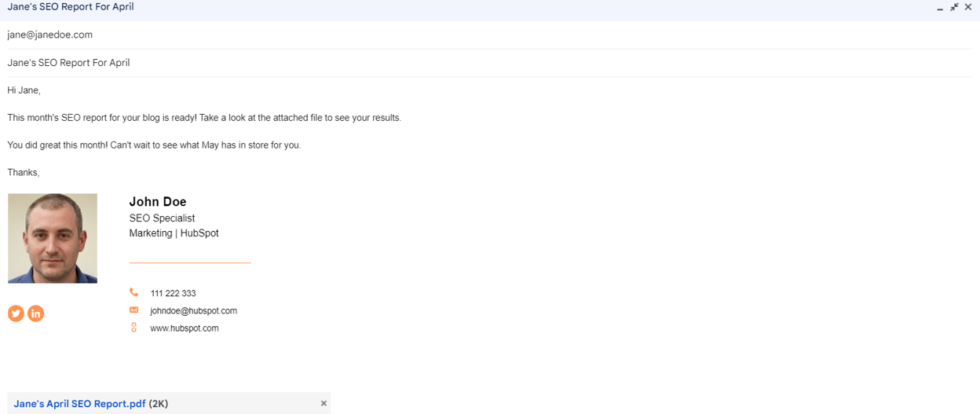Click the John Doe name in signature
The width and height of the screenshot is (980, 414).
(158, 202)
